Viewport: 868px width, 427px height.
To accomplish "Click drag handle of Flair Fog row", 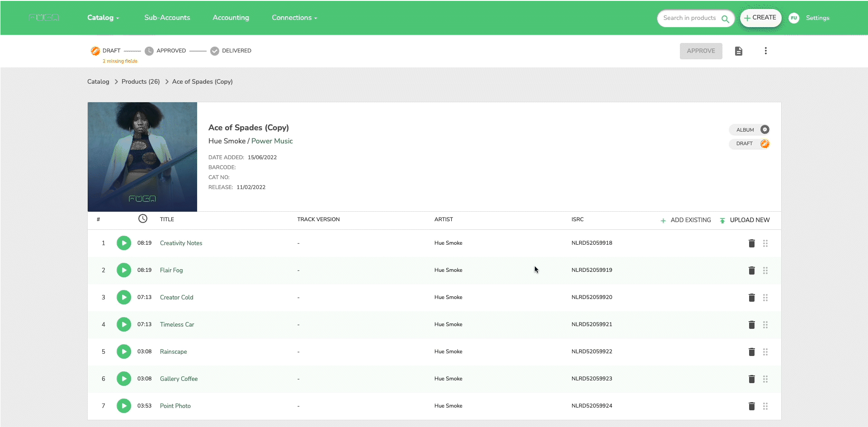I will pyautogui.click(x=765, y=270).
